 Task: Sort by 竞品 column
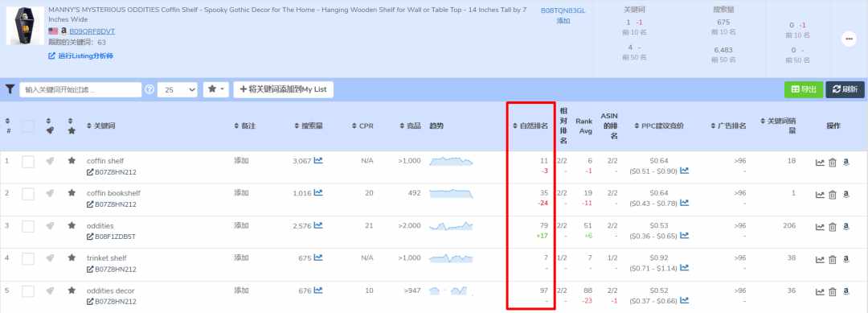(x=410, y=126)
